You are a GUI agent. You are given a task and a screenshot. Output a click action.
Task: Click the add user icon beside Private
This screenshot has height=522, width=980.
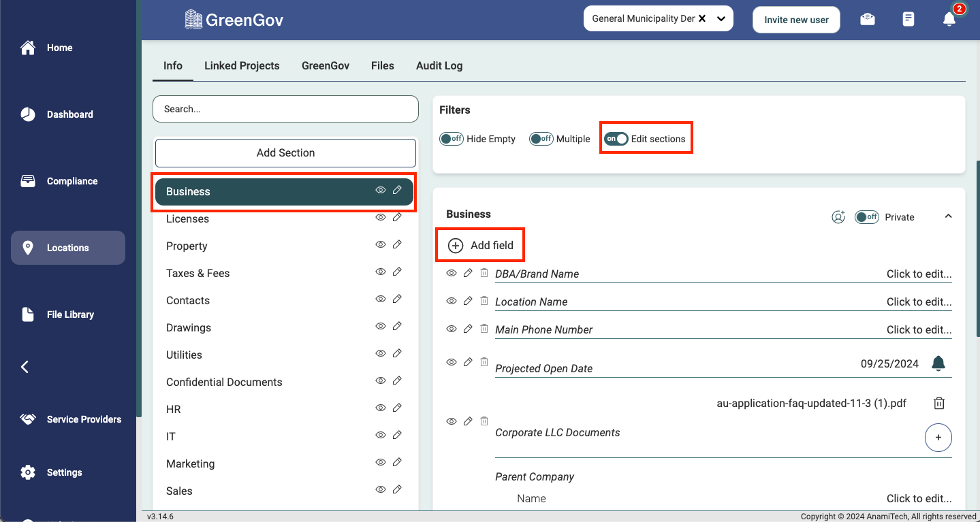pyautogui.click(x=838, y=217)
